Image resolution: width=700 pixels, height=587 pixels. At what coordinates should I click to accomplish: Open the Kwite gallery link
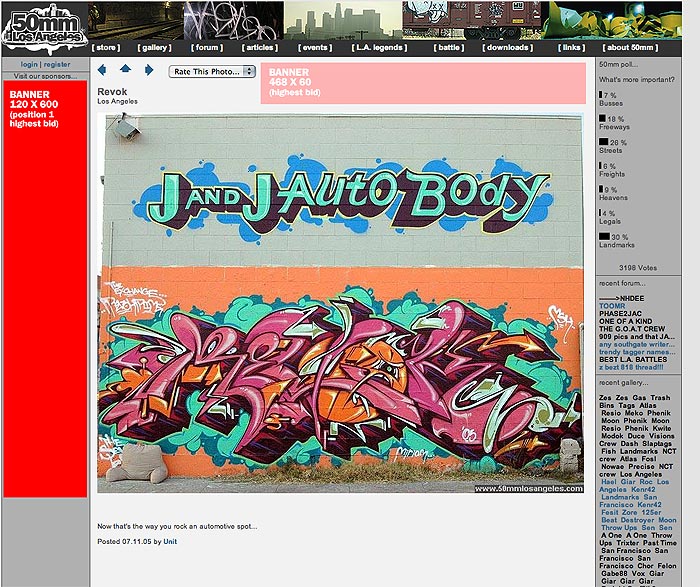662,428
